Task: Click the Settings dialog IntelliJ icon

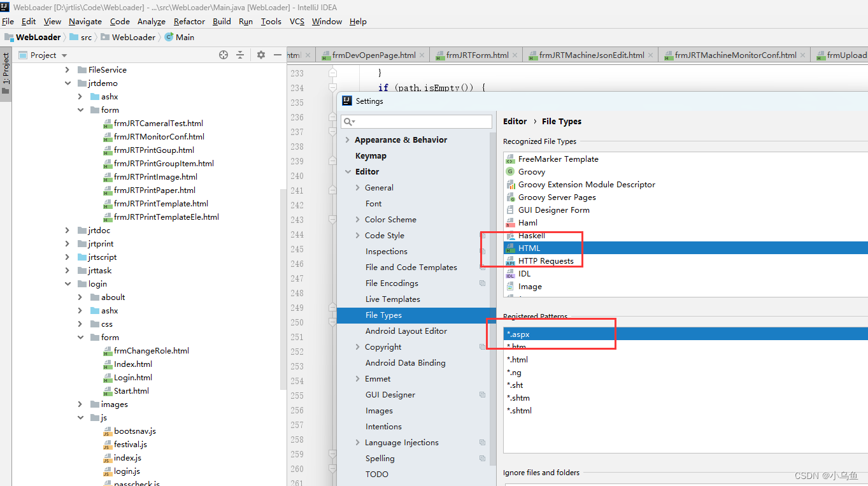Action: point(346,101)
